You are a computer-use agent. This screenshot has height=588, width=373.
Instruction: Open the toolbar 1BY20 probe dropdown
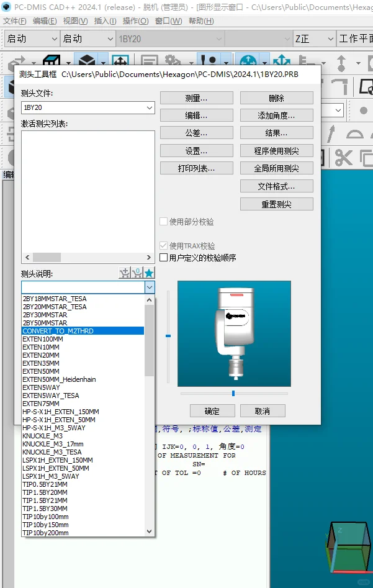pos(170,38)
